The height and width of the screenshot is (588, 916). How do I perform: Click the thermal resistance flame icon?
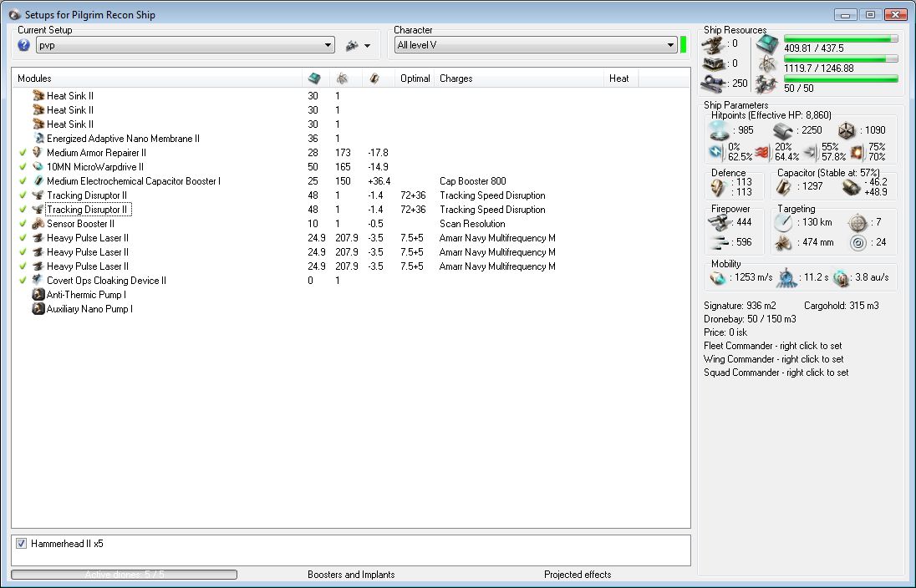[761, 152]
